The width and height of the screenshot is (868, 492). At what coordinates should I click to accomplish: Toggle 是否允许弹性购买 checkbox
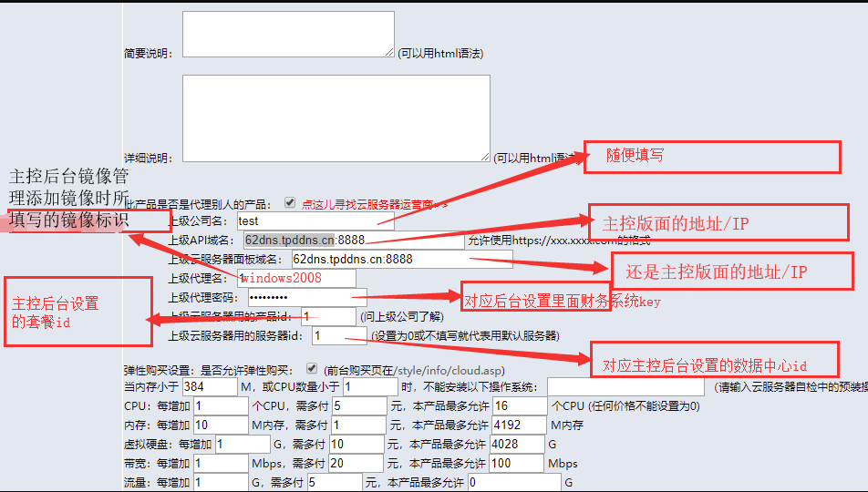point(312,368)
